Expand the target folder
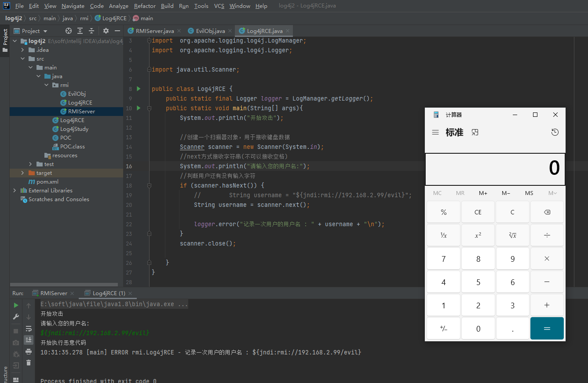The height and width of the screenshot is (383, 588). coord(23,173)
